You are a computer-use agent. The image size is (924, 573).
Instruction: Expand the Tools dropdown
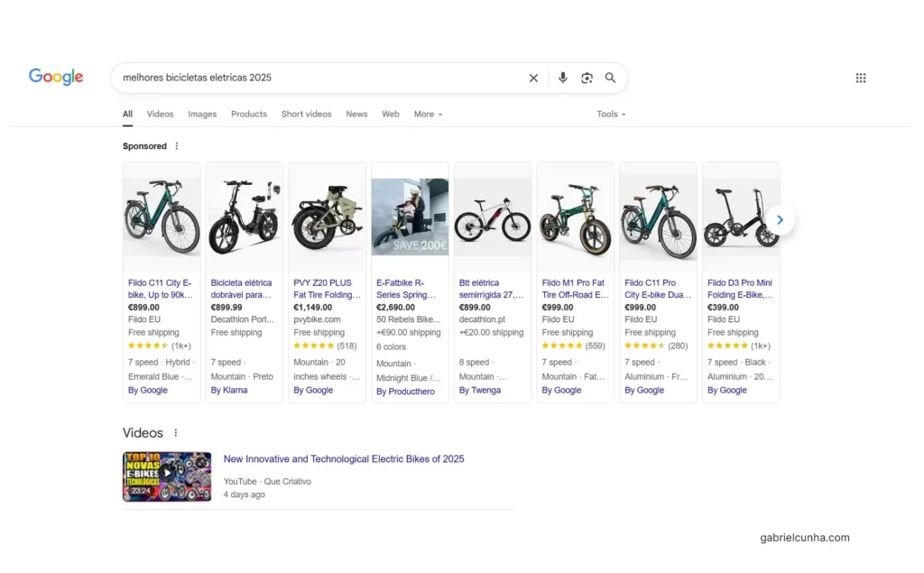(611, 114)
